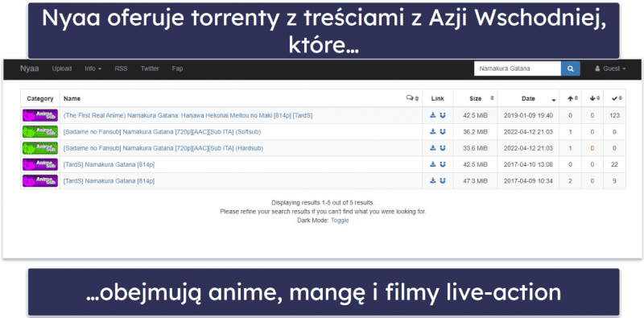Select date 2019-01-09 19:40

coord(528,115)
